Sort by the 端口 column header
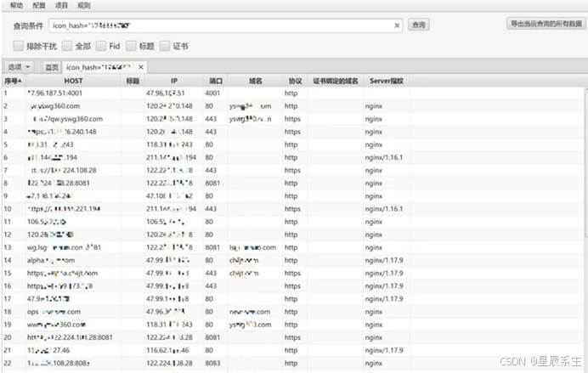 click(x=216, y=81)
